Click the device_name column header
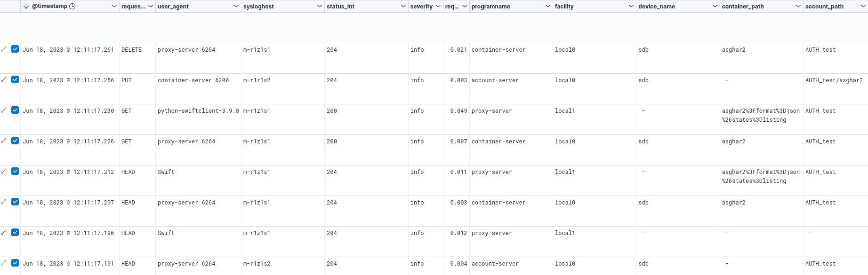Screen dimensions: 868x275 point(656,7)
